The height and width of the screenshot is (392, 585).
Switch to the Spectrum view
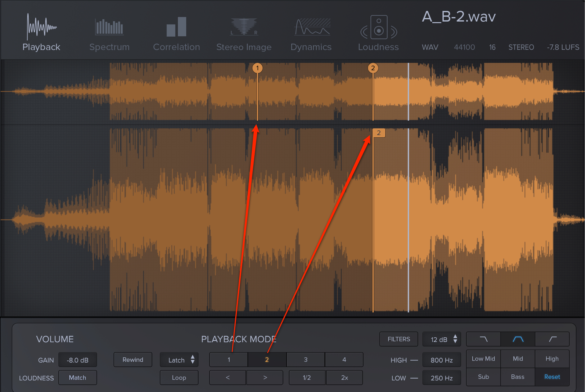(109, 35)
